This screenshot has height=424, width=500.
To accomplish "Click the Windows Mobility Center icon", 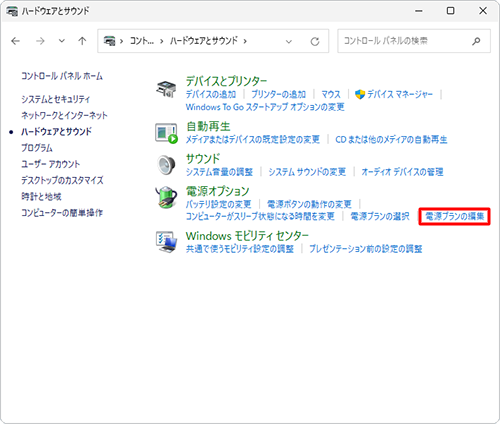I will (x=166, y=242).
